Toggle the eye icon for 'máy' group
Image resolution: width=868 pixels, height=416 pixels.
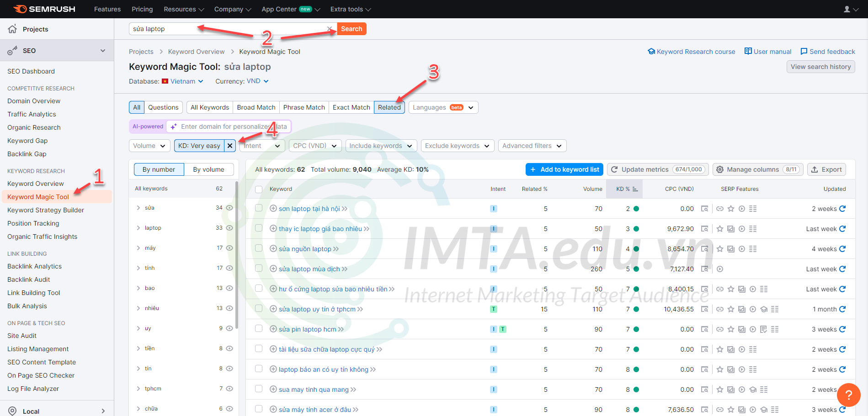pyautogui.click(x=229, y=248)
